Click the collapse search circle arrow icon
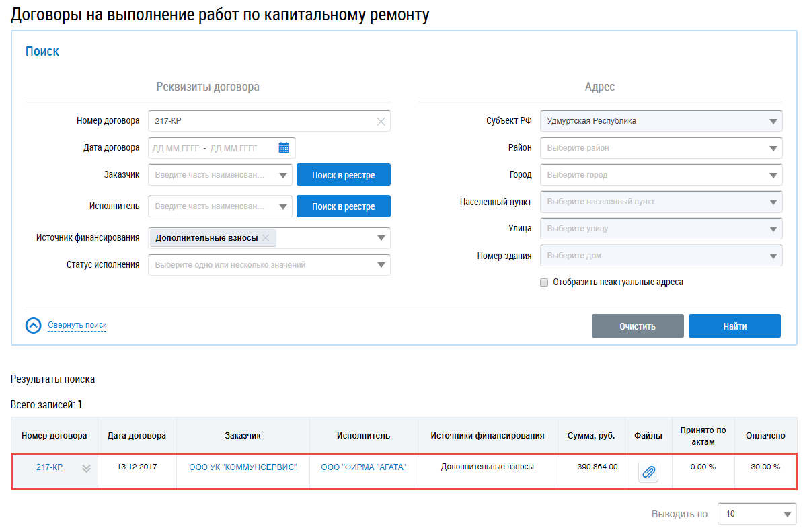 pyautogui.click(x=34, y=326)
